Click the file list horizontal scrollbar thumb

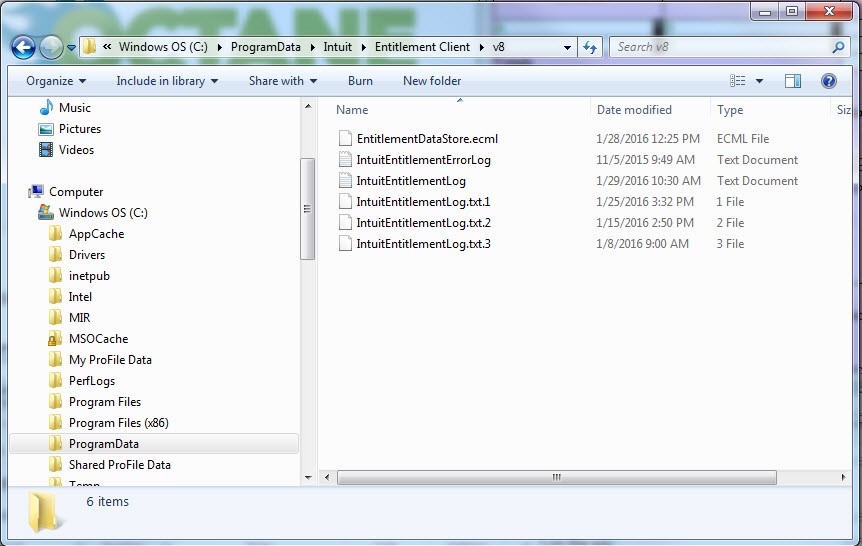pyautogui.click(x=556, y=477)
